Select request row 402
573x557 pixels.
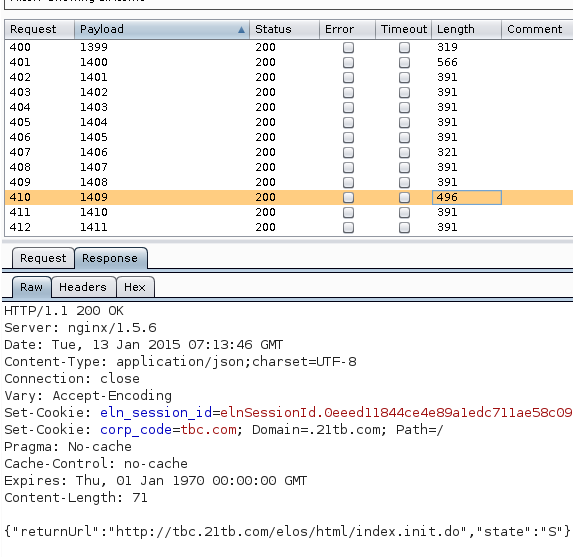coord(289,77)
